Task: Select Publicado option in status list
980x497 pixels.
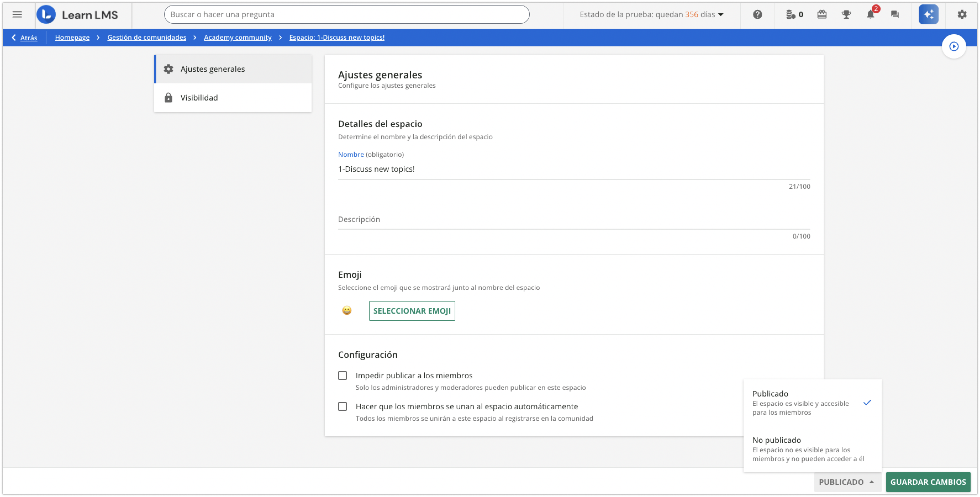Action: [x=808, y=402]
